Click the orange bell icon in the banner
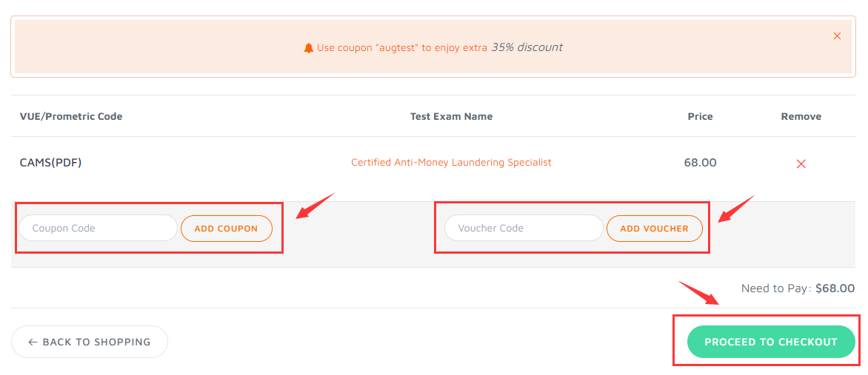 click(309, 48)
